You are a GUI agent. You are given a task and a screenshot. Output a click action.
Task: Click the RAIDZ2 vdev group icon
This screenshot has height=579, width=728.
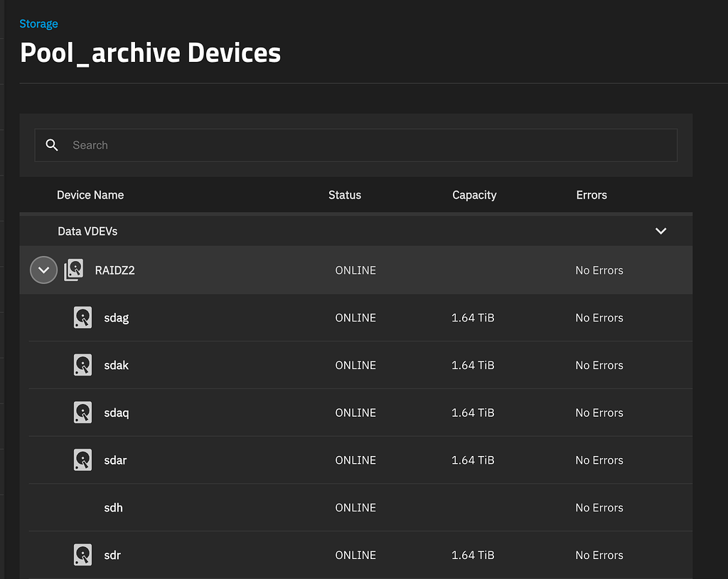click(73, 270)
